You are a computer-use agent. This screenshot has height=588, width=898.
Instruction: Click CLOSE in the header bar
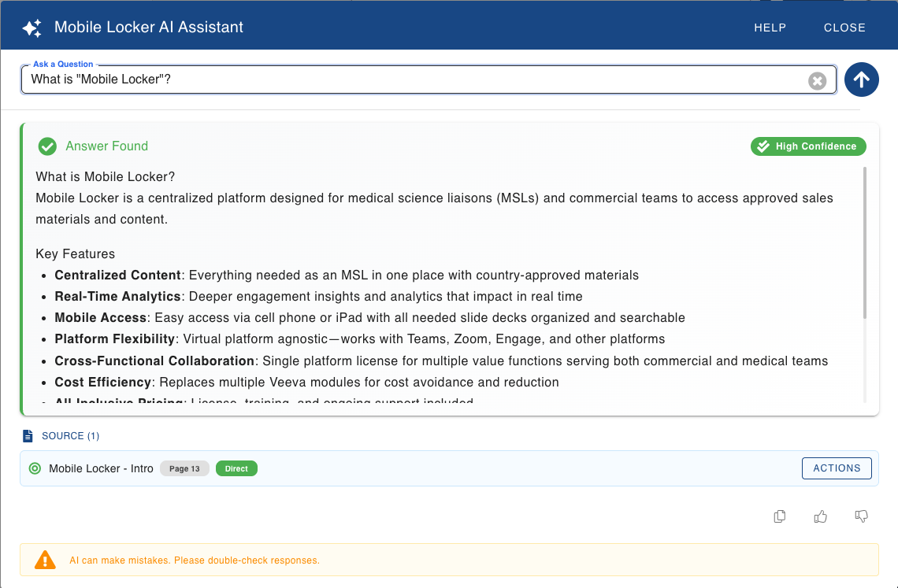point(844,28)
